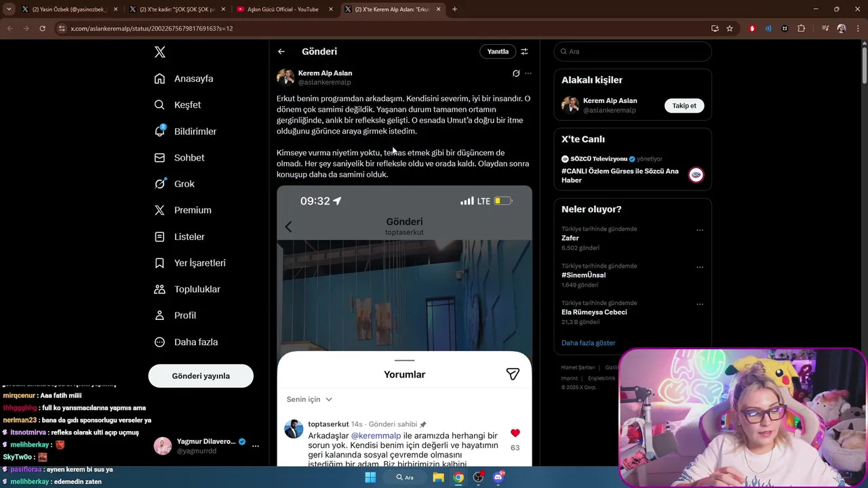Switch to the X'te kadın ŞOK ŞOK tab
This screenshot has height=488, width=868.
[177, 9]
